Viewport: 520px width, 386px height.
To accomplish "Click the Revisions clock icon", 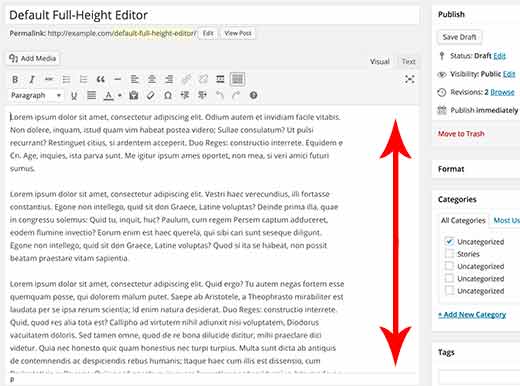I will click(x=442, y=92).
